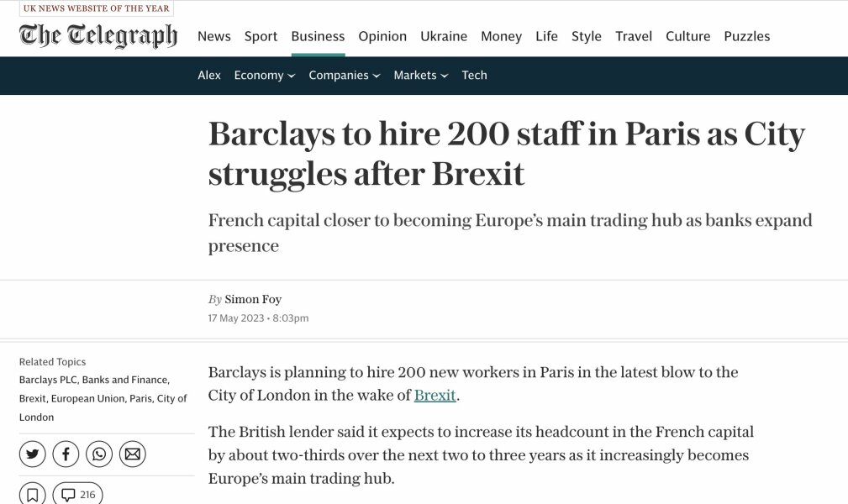Open the Money section
The height and width of the screenshot is (504, 848).
pyautogui.click(x=501, y=36)
